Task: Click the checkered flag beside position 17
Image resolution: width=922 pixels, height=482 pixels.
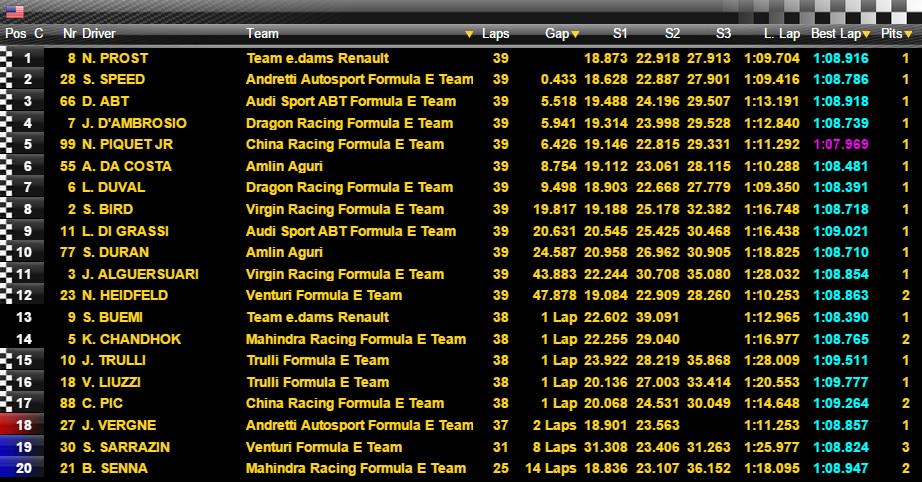Action: click(x=6, y=403)
